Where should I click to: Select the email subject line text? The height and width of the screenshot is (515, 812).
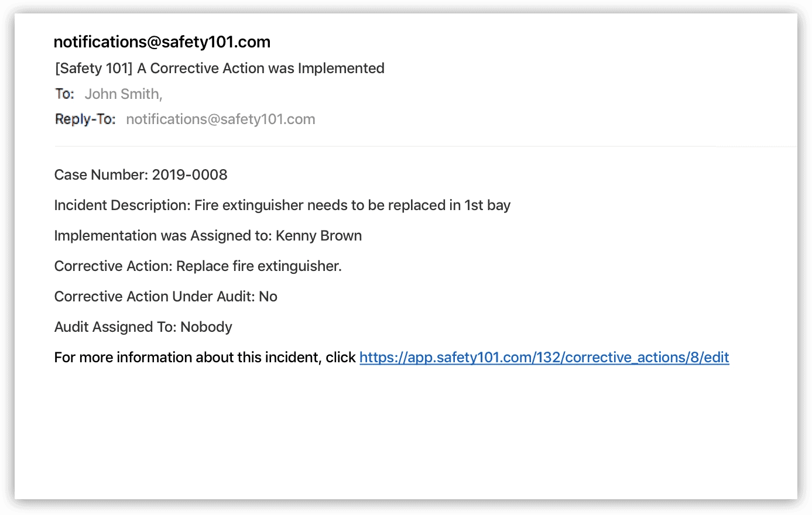pos(220,68)
